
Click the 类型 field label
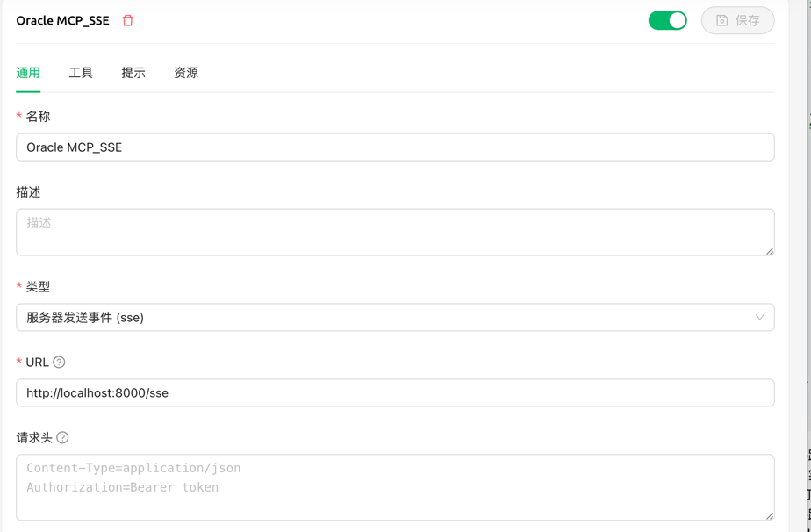point(38,287)
